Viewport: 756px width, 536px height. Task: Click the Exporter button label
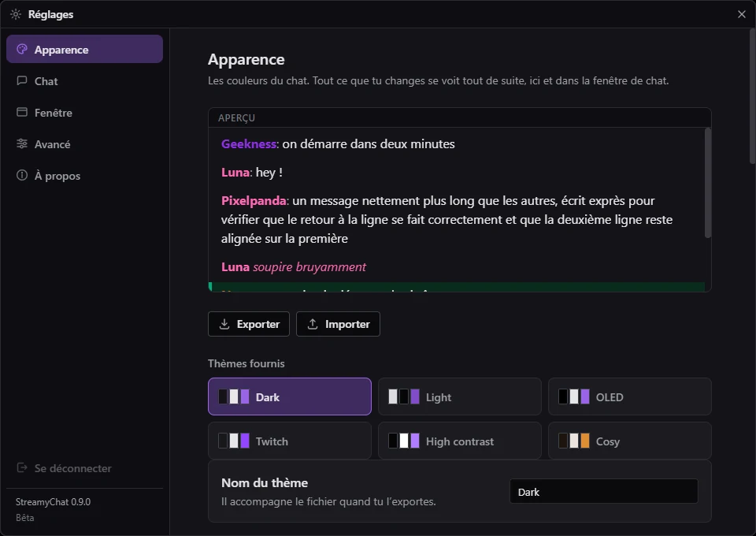click(258, 324)
